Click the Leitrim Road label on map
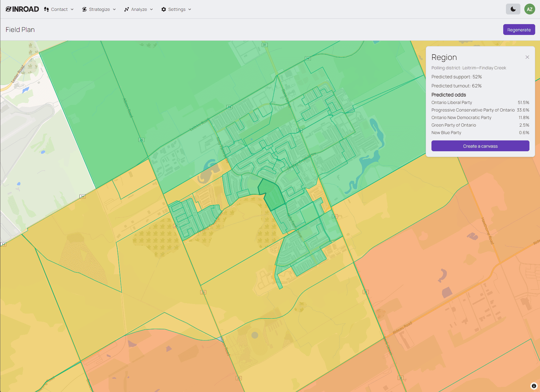 199,125
